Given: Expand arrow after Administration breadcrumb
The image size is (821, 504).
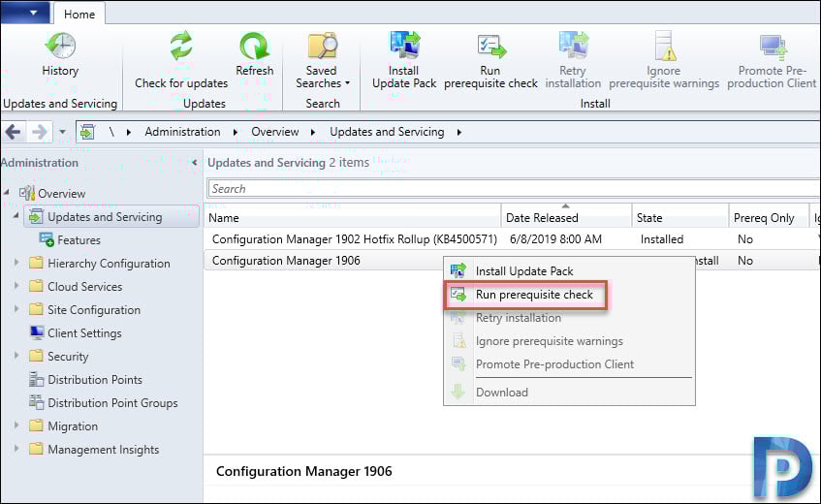Looking at the screenshot, I should [x=236, y=133].
